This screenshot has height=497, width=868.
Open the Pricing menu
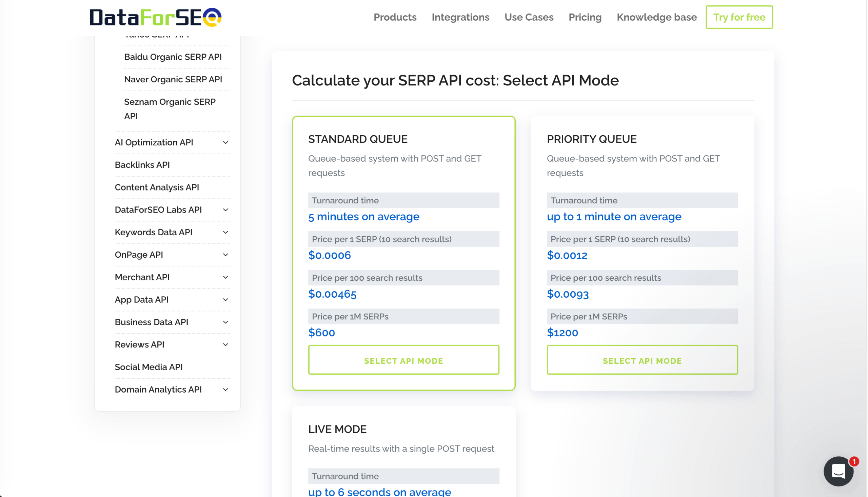tap(585, 17)
